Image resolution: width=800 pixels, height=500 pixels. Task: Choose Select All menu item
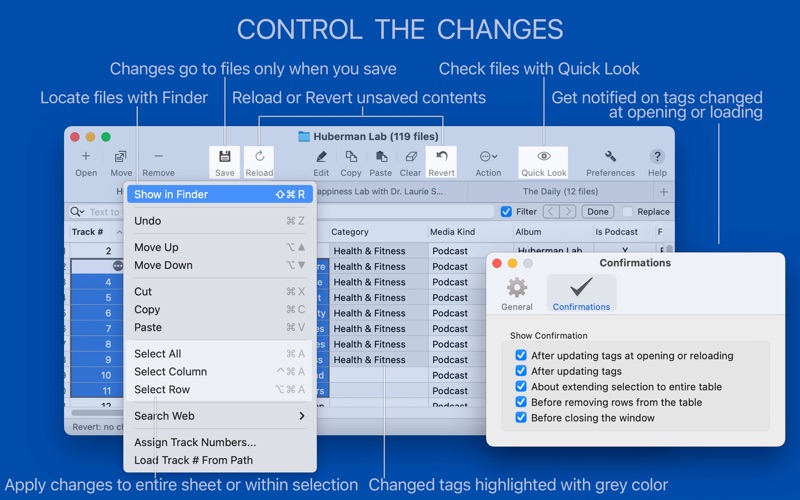coord(219,354)
